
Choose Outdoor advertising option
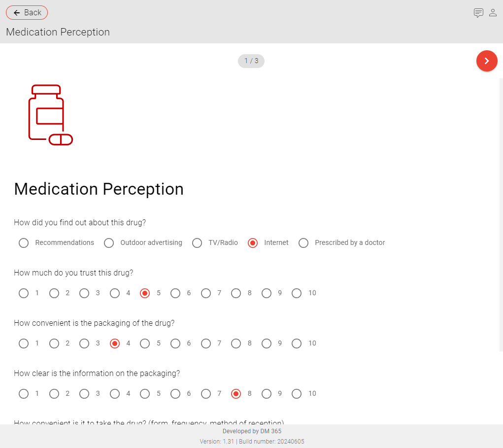tap(109, 243)
